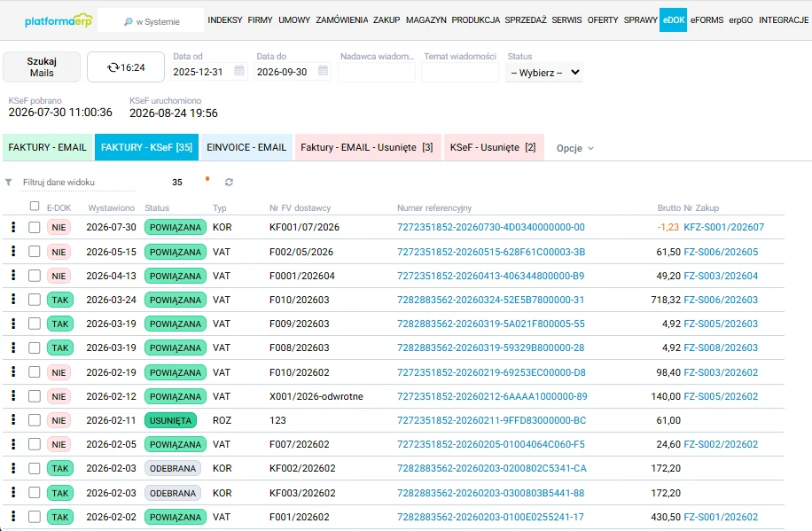812x531 pixels.
Task: Focus the Nadawca wiadomości input field
Action: coord(377,73)
